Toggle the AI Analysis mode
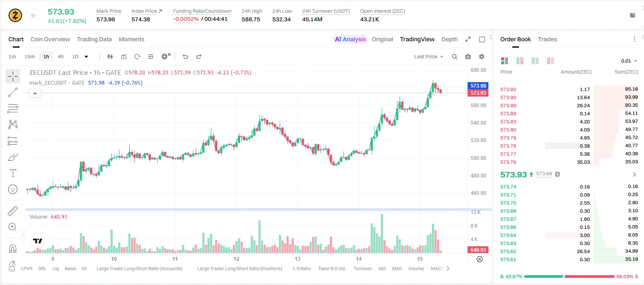The width and height of the screenshot is (644, 285). tap(350, 39)
